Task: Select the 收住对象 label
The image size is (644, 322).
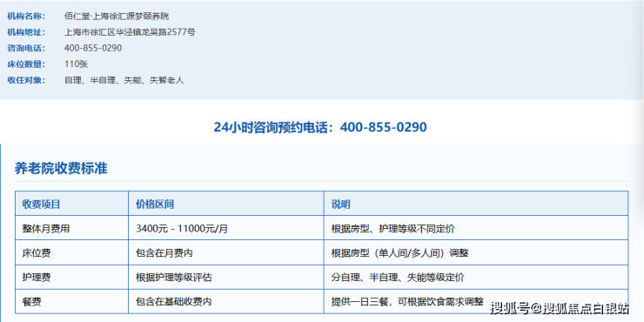Action: click(26, 80)
